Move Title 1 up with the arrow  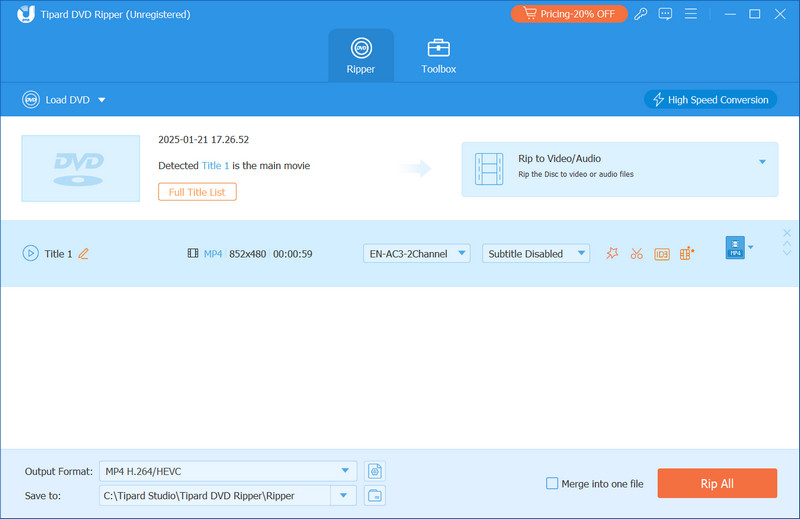(787, 243)
